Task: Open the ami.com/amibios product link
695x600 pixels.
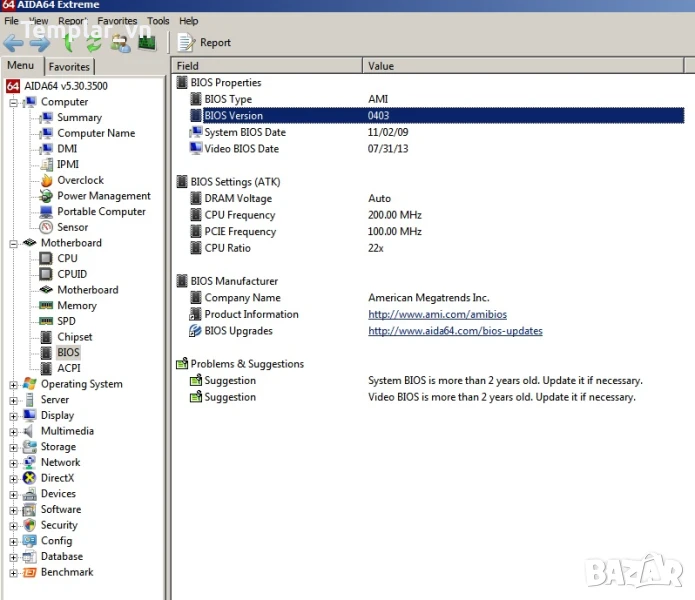Action: pyautogui.click(x=437, y=314)
